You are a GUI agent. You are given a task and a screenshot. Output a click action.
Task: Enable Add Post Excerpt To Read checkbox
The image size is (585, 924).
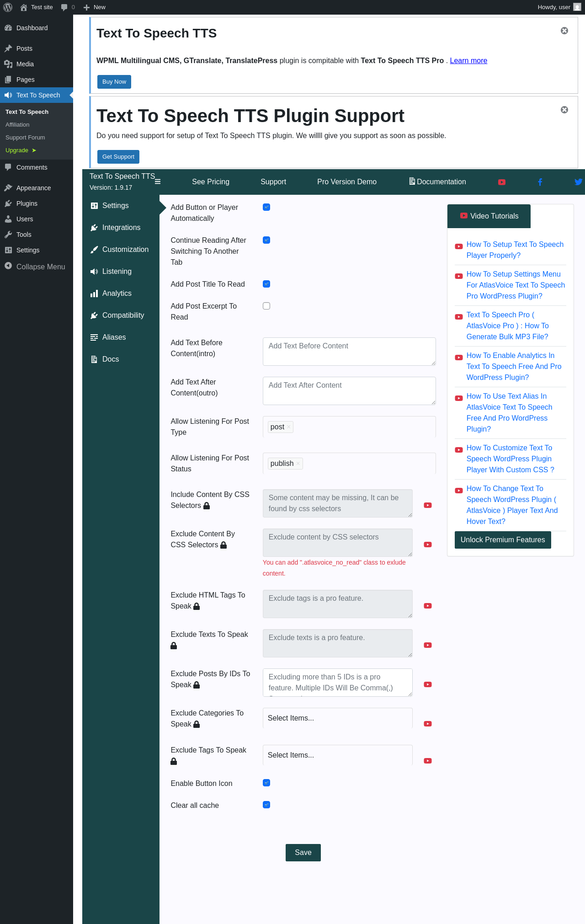tap(266, 306)
